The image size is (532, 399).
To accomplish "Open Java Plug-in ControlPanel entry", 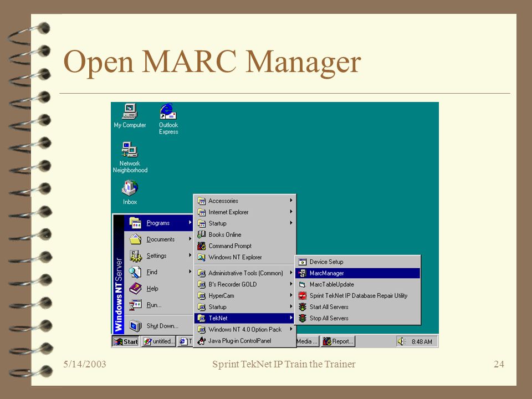I will tap(245, 341).
